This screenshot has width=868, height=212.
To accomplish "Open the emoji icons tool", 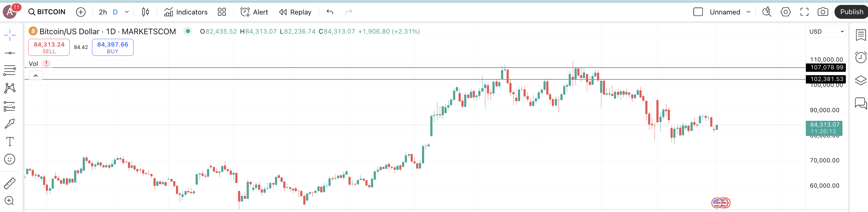I will (10, 159).
